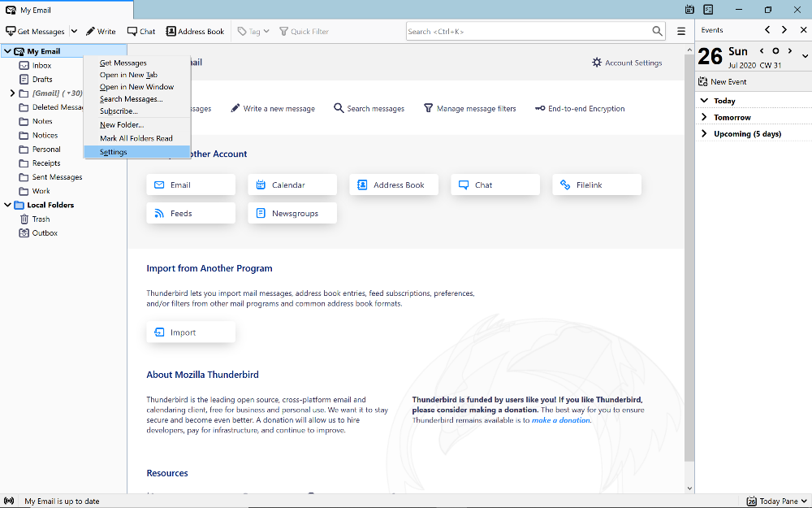812x508 pixels.
Task: Show next events pane view arrow
Action: pos(784,30)
